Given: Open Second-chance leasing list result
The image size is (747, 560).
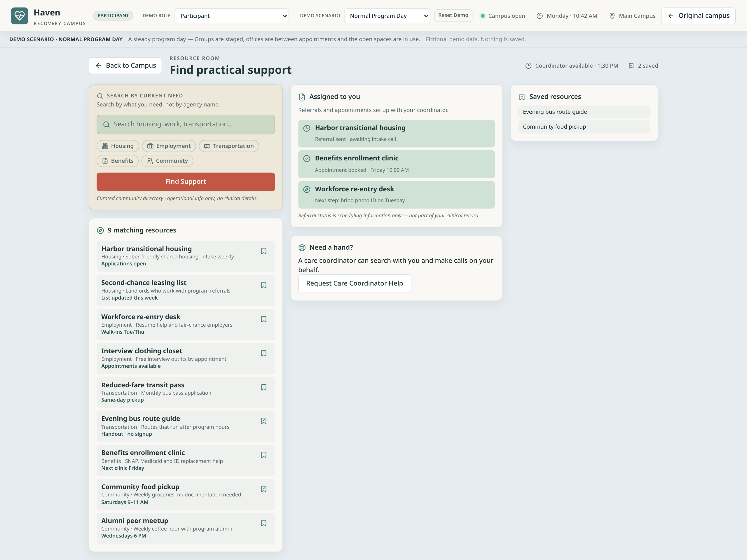Looking at the screenshot, I should click(186, 290).
